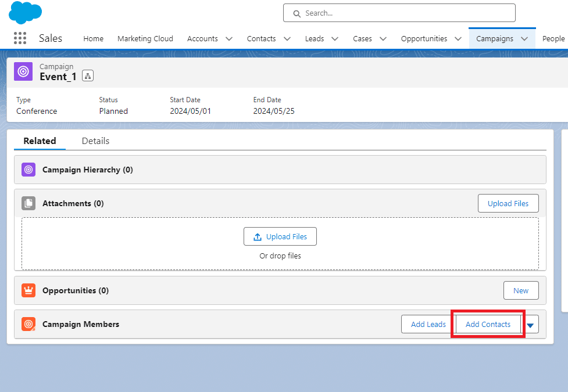The image size is (568, 392).
Task: Open more Campaign Members actions dropdown
Action: coord(530,324)
